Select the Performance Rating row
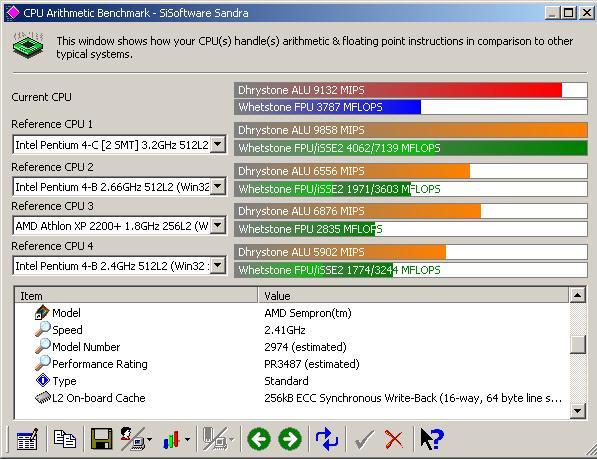The image size is (597, 459). click(x=292, y=364)
